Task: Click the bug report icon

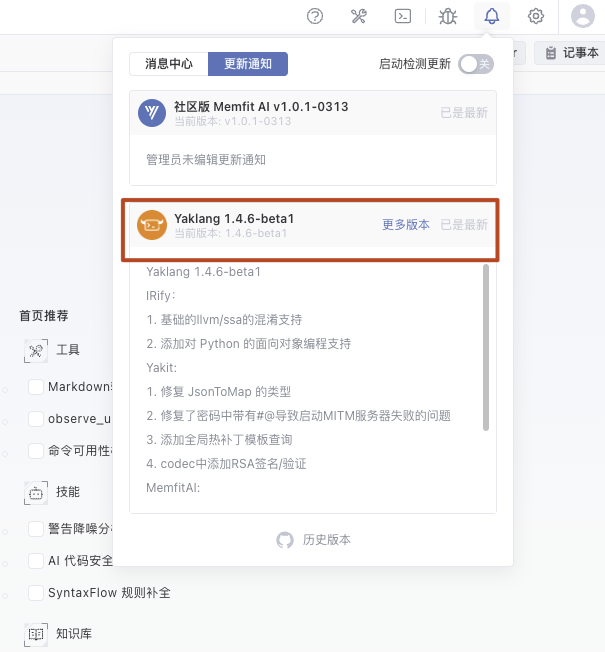Action: (447, 16)
